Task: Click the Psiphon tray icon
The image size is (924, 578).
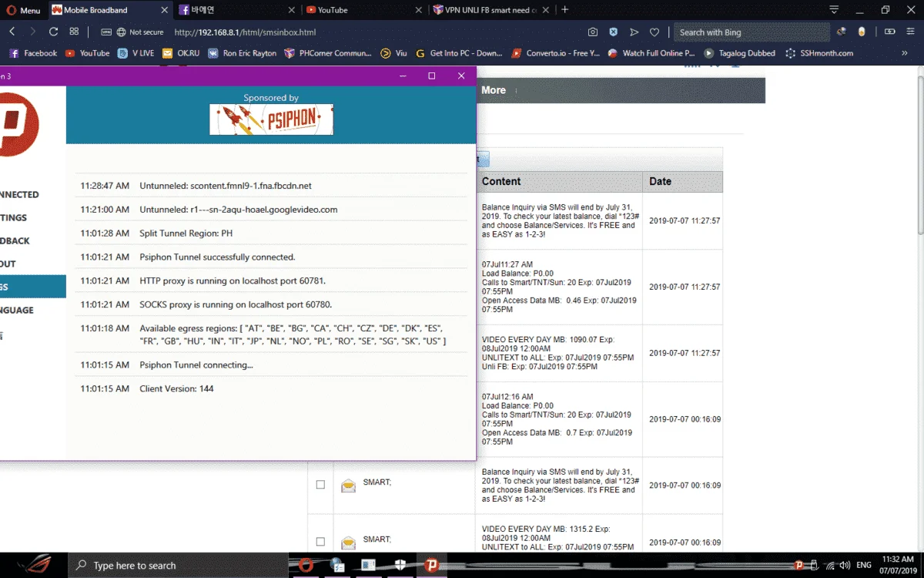Action: tap(798, 565)
